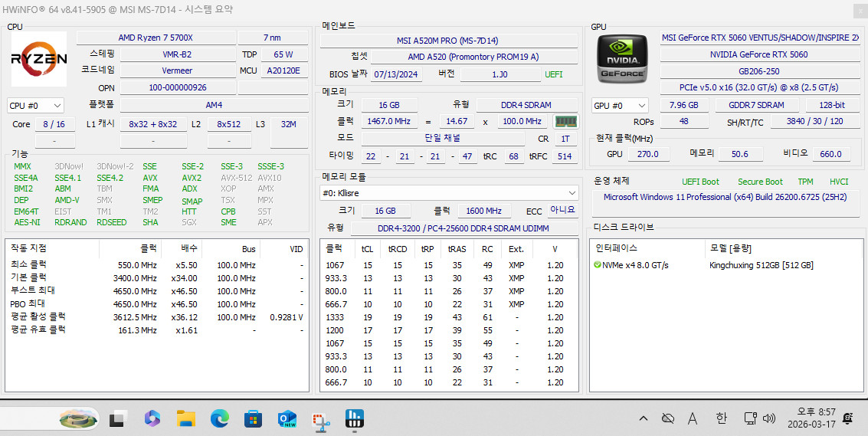The image size is (868, 436).
Task: Select the Kingchuxing 512GB drive row
Action: [726, 265]
